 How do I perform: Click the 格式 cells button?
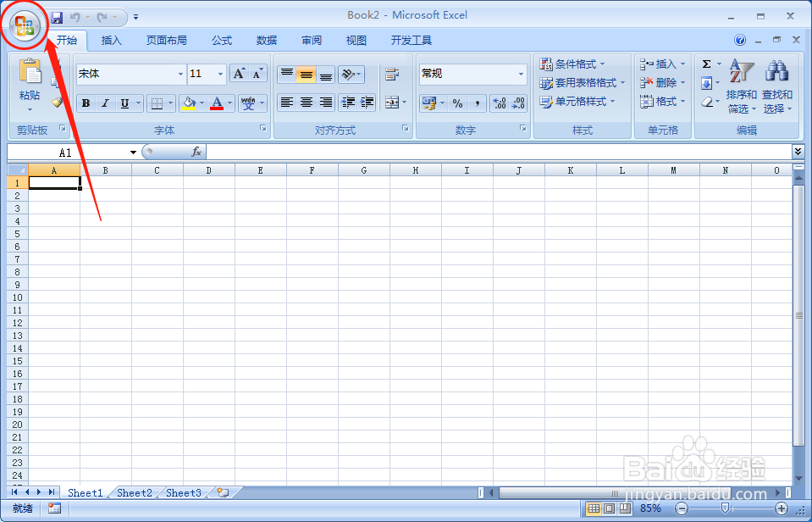point(662,102)
